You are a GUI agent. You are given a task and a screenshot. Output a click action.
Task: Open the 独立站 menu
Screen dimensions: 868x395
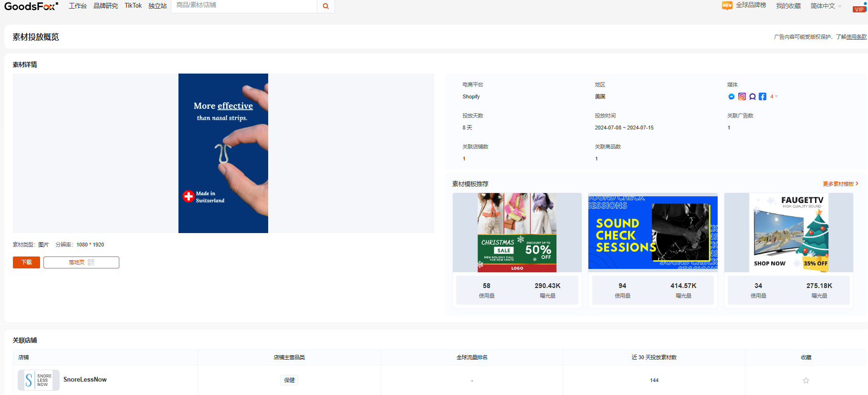click(x=157, y=6)
